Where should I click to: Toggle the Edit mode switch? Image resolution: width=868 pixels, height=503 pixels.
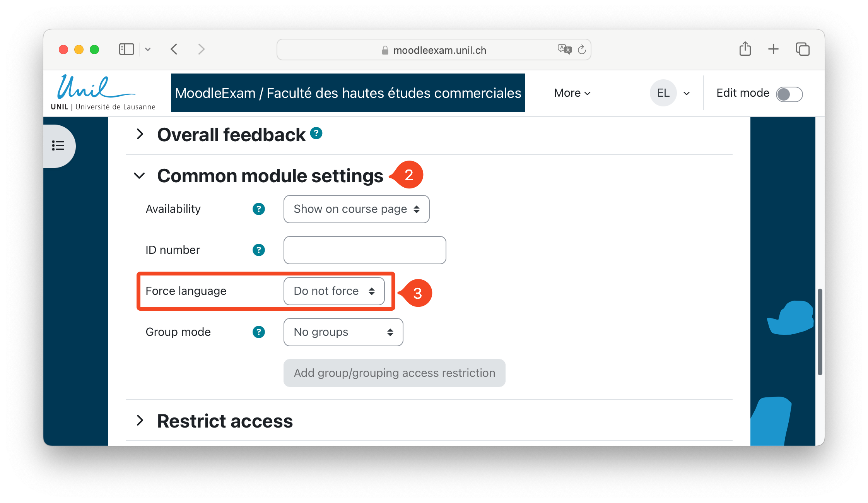789,94
